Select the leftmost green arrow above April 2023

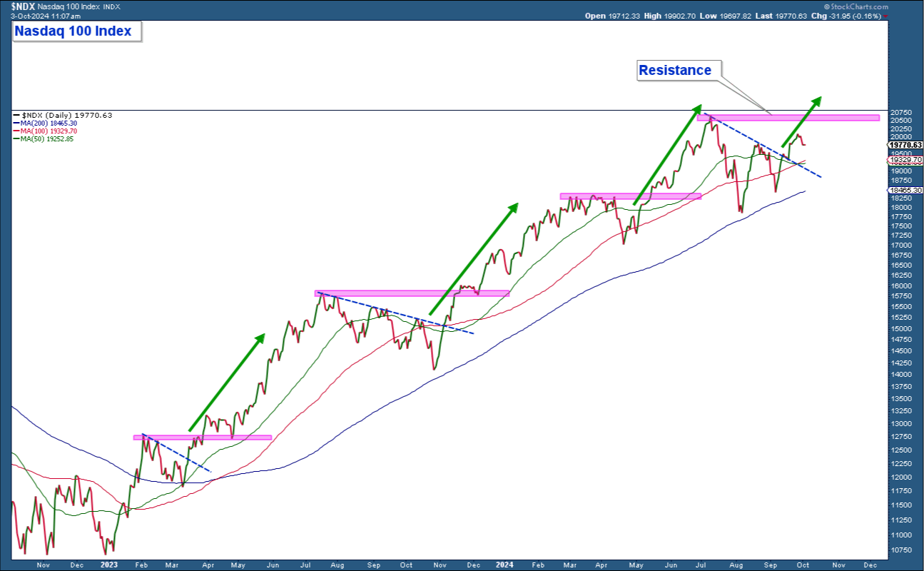pos(226,382)
